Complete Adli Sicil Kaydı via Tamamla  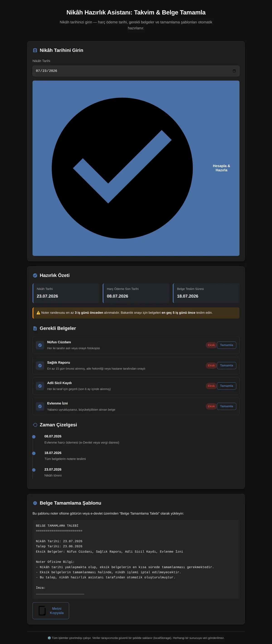click(x=226, y=386)
